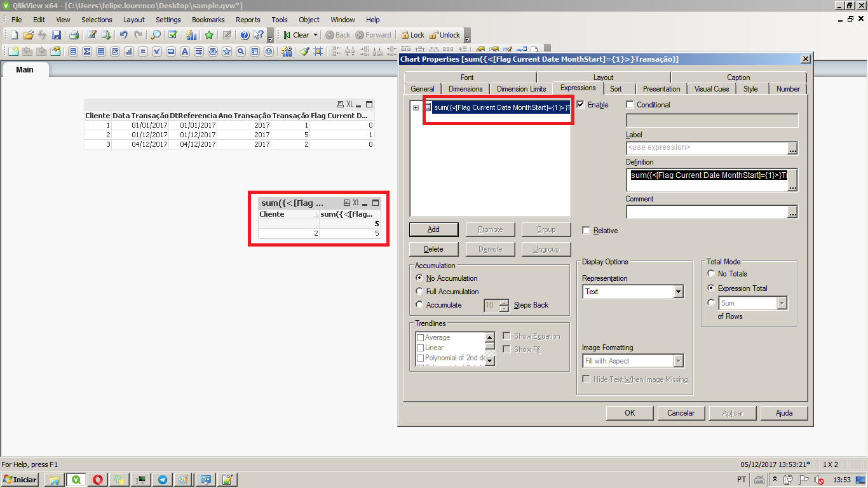Click into the Label input field
Image resolution: width=868 pixels, height=488 pixels.
pyautogui.click(x=707, y=148)
